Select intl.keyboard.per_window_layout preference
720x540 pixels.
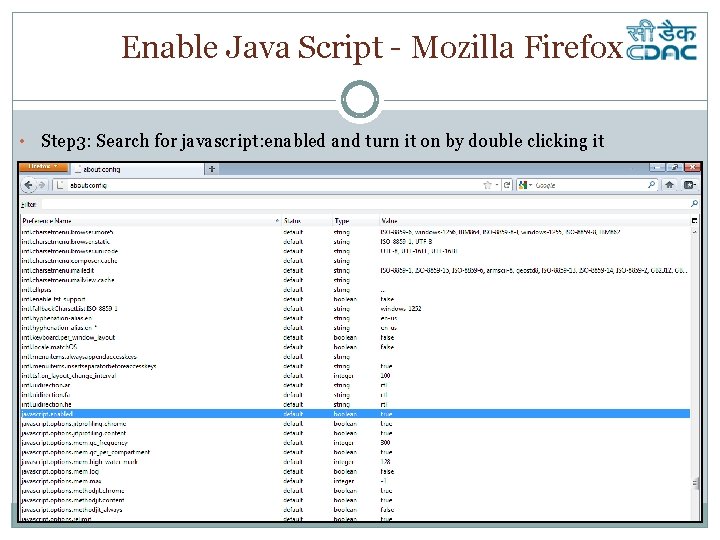(355, 338)
